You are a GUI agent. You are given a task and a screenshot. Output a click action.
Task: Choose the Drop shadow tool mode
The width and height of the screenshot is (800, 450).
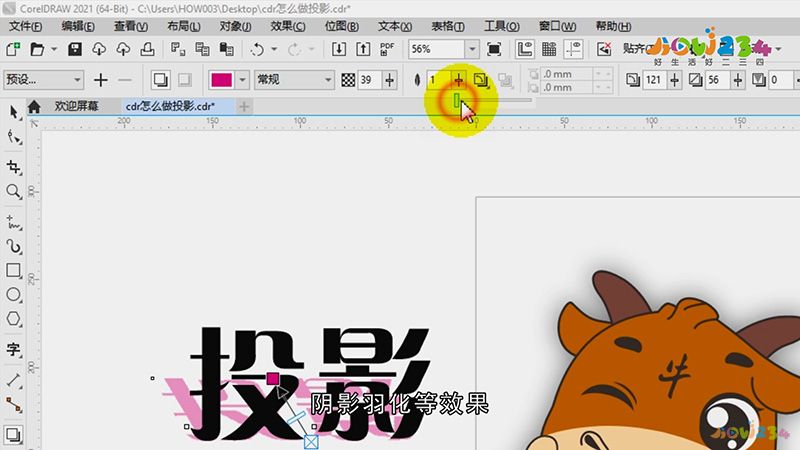[160, 80]
